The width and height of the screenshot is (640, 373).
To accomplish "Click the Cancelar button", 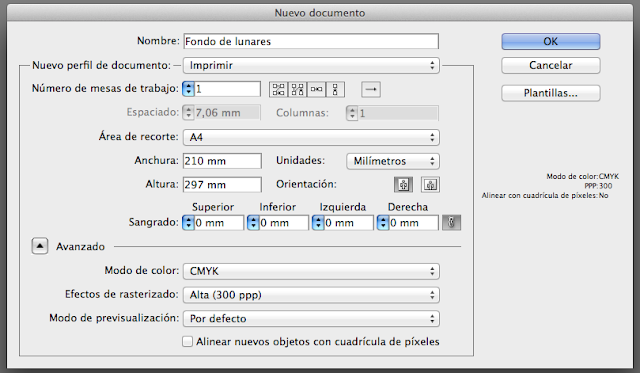I will click(x=551, y=65).
